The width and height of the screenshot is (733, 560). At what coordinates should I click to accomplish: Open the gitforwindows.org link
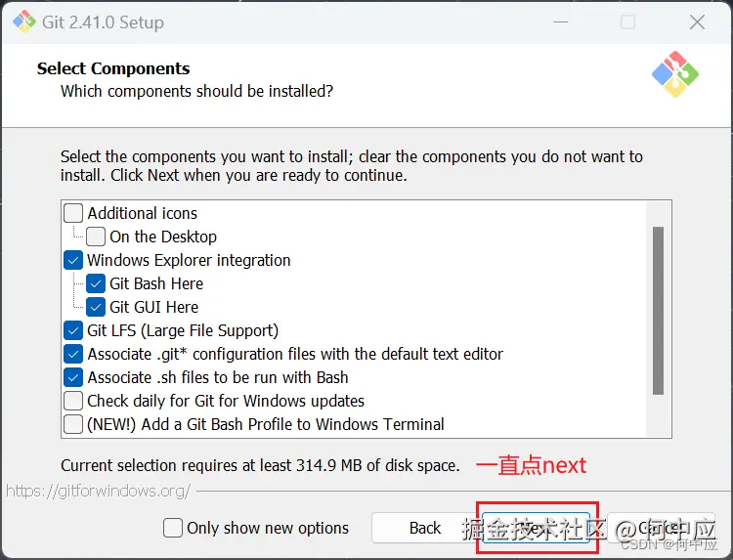[x=98, y=491]
